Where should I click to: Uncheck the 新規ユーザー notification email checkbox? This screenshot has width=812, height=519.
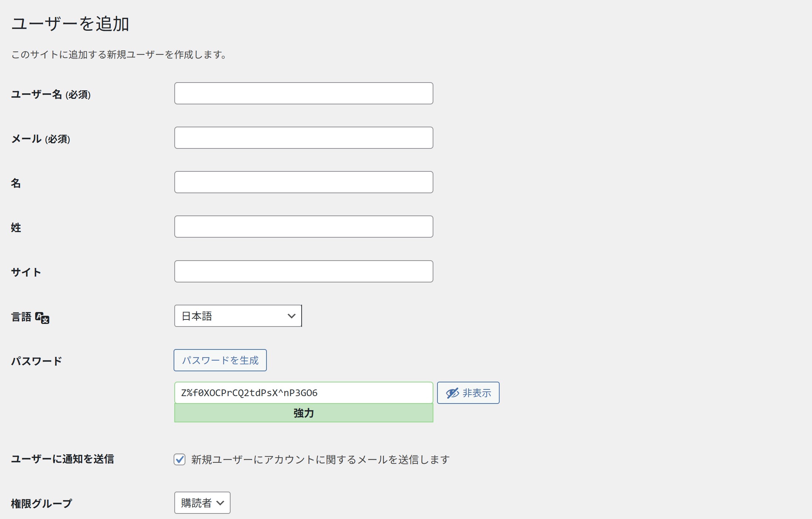(x=179, y=459)
